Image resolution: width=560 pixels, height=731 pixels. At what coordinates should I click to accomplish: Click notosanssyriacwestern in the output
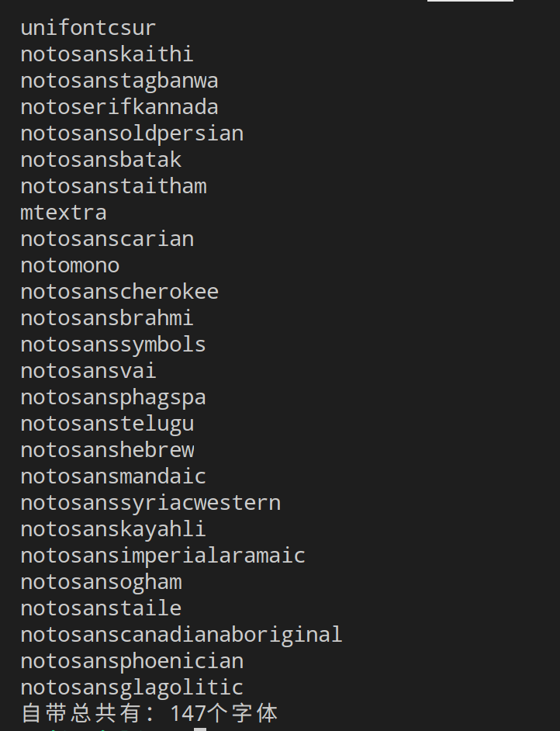tap(151, 503)
